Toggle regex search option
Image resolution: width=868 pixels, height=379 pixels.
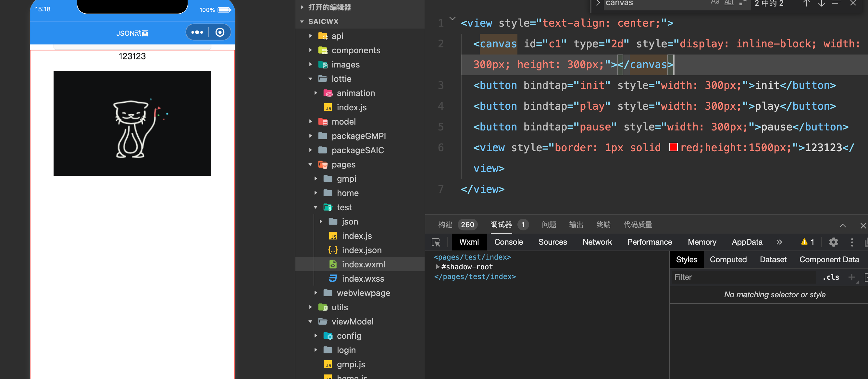(x=743, y=3)
